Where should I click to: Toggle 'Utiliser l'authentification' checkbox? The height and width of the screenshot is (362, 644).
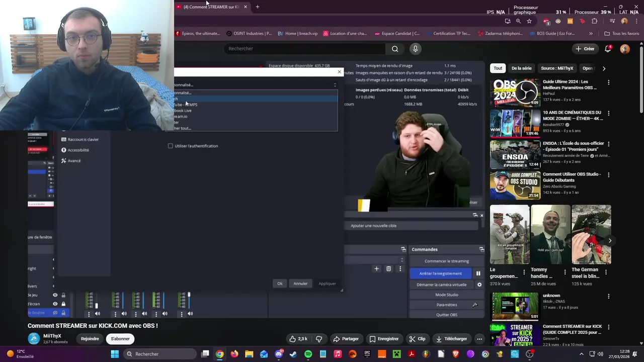click(170, 146)
